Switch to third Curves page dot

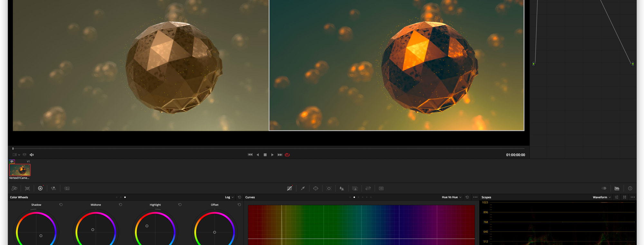358,197
